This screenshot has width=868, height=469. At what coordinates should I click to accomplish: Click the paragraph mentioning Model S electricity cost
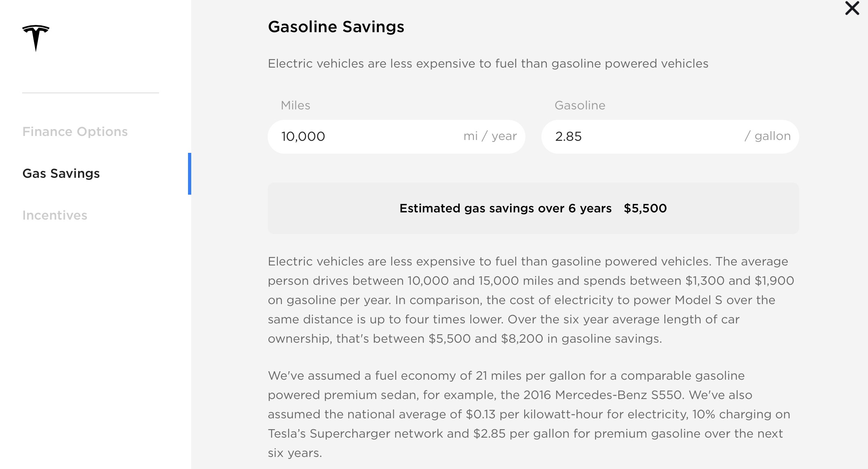pyautogui.click(x=523, y=300)
